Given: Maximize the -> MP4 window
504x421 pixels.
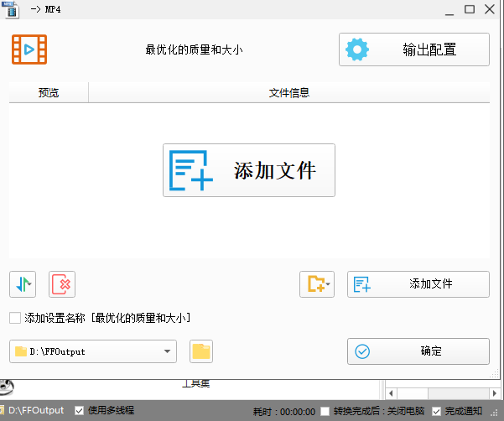Looking at the screenshot, I should (470, 9).
